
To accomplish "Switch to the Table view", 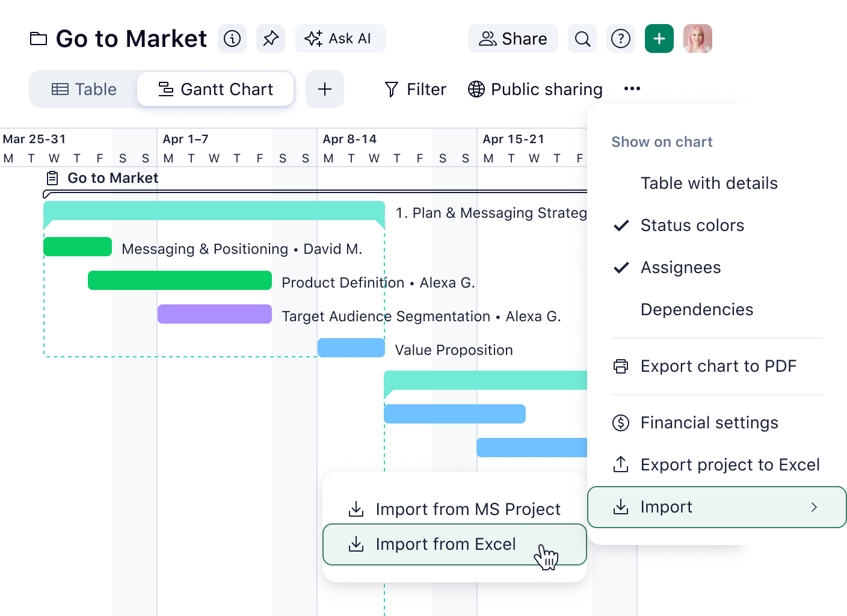I will (84, 88).
